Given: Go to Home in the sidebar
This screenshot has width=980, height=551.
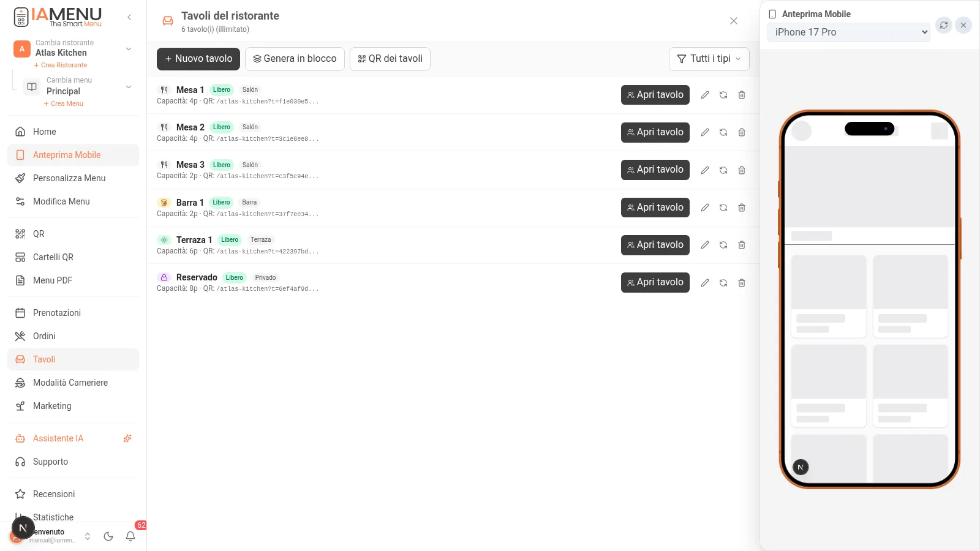Looking at the screenshot, I should 73,132.
